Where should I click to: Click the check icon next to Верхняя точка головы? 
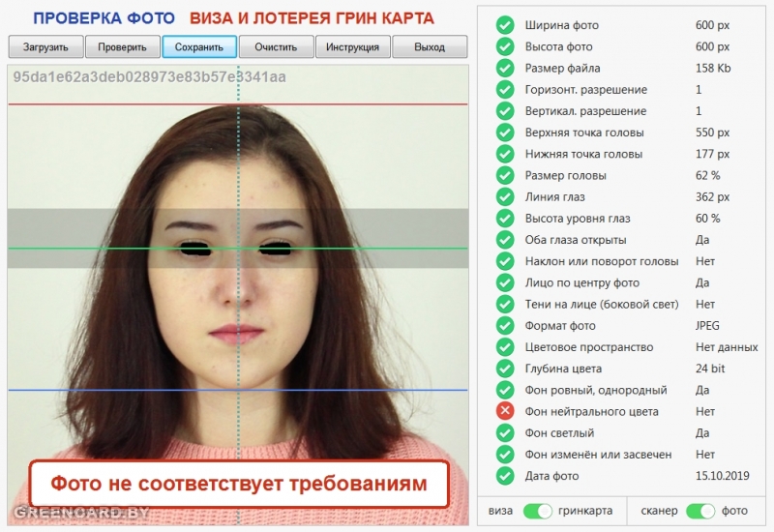[505, 133]
